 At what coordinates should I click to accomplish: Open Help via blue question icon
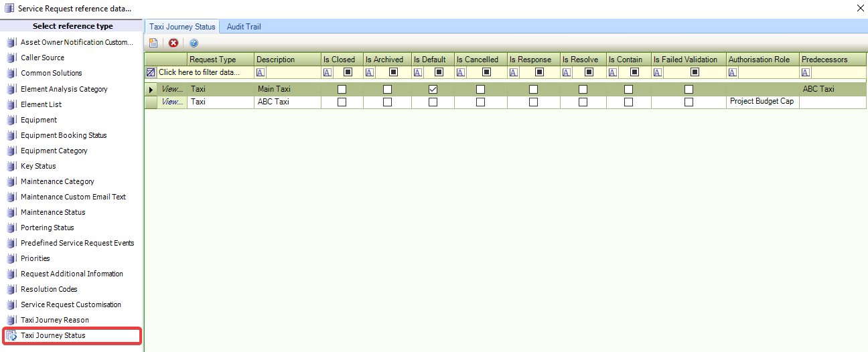pyautogui.click(x=194, y=43)
